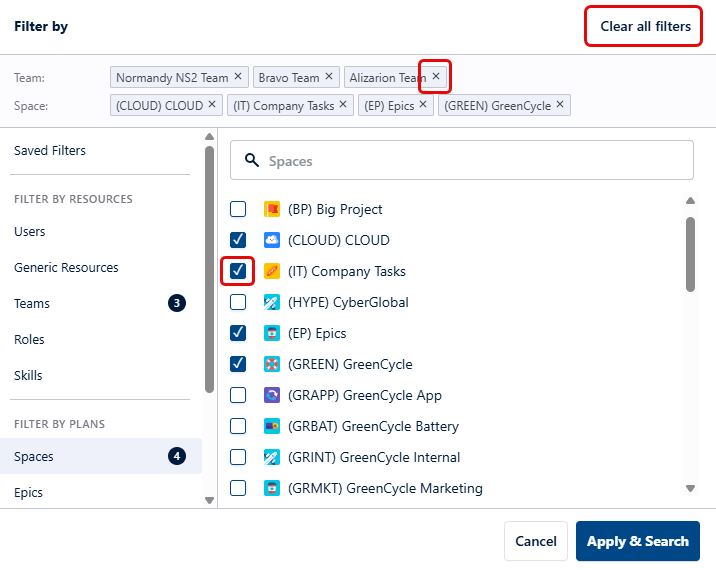716x570 pixels.
Task: Click the GreenCycle Internal space icon
Action: [272, 457]
